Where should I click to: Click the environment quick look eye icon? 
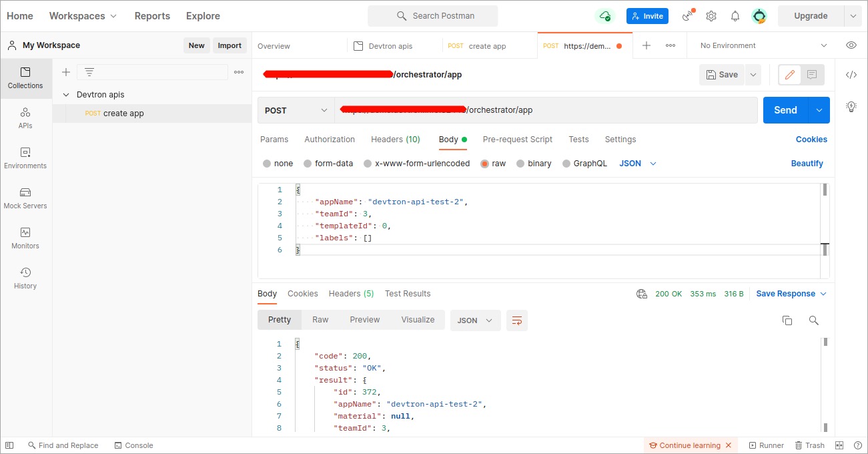click(x=851, y=45)
